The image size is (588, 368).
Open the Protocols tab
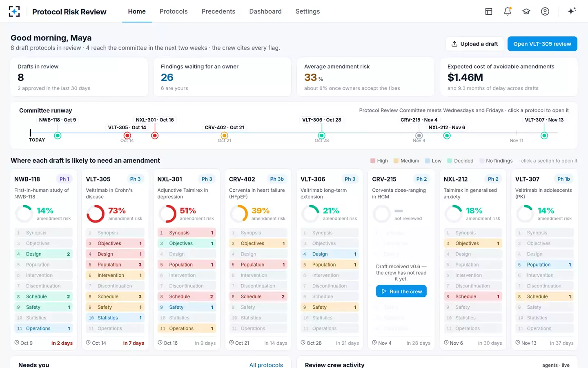(x=174, y=11)
